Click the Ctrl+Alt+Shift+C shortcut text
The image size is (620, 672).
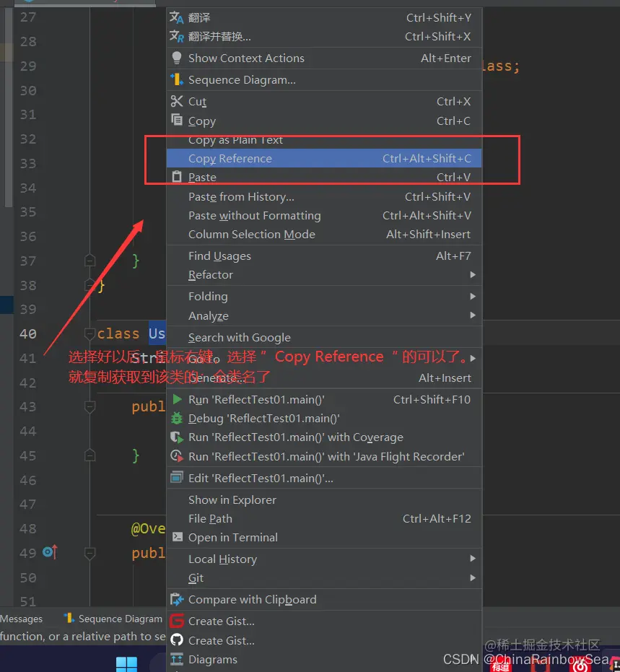[x=427, y=159]
